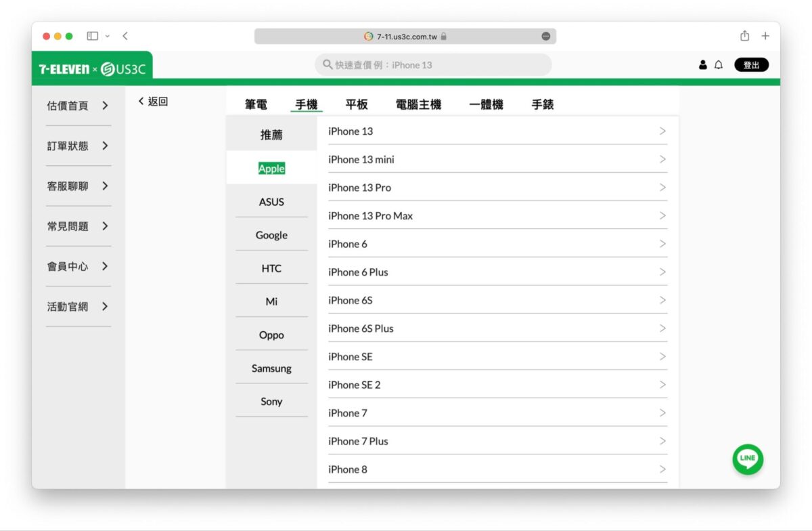Image resolution: width=812 pixels, height=531 pixels.
Task: Switch to the 一體機 category tab
Action: 486,104
